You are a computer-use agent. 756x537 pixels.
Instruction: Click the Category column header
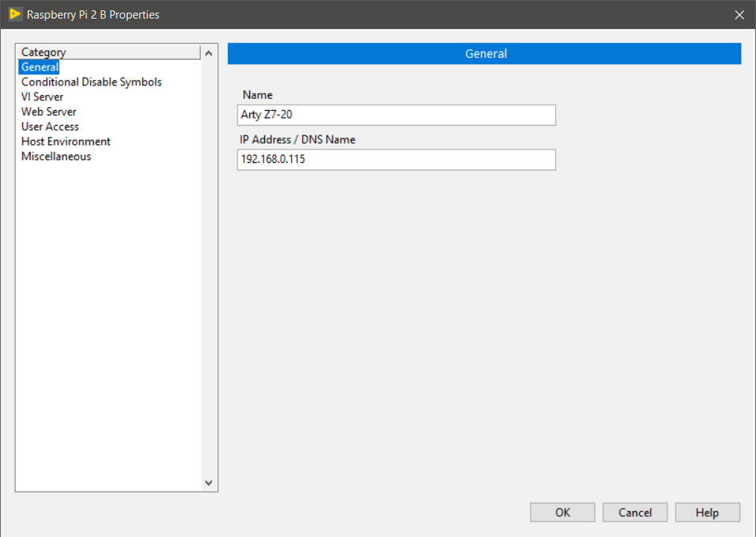(x=109, y=52)
